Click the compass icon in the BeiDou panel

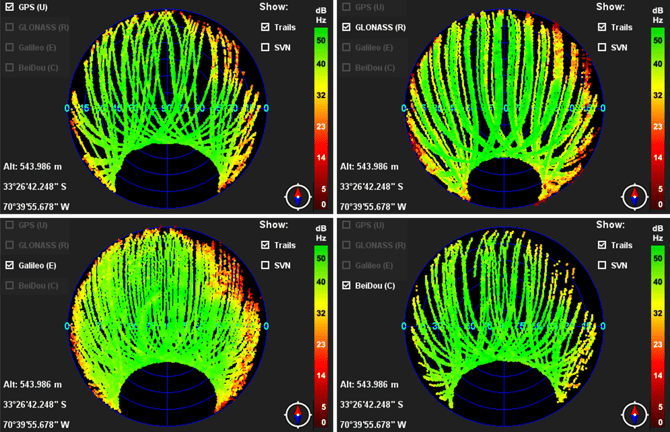[x=633, y=413]
